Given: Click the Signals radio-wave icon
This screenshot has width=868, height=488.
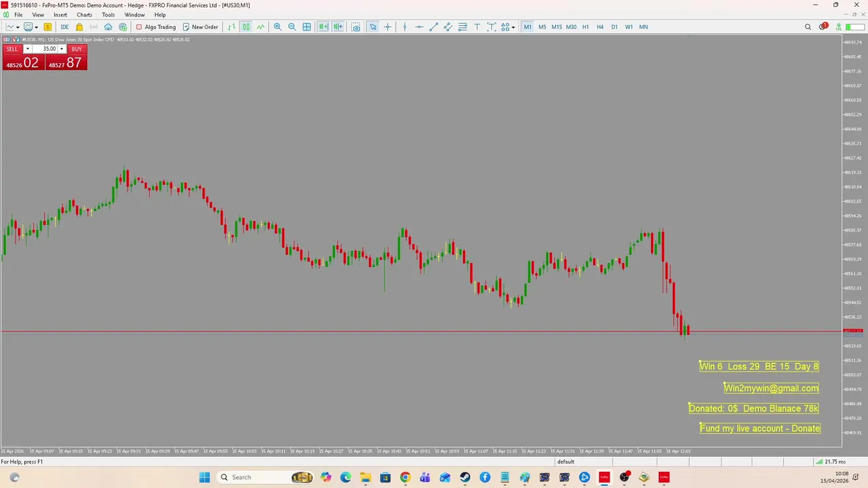Looking at the screenshot, I should click(x=94, y=27).
